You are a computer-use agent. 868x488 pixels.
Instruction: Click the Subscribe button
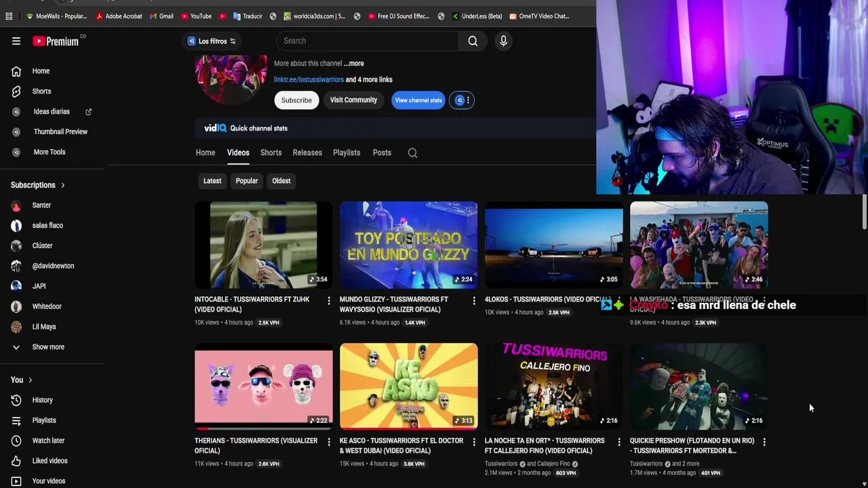pyautogui.click(x=296, y=100)
